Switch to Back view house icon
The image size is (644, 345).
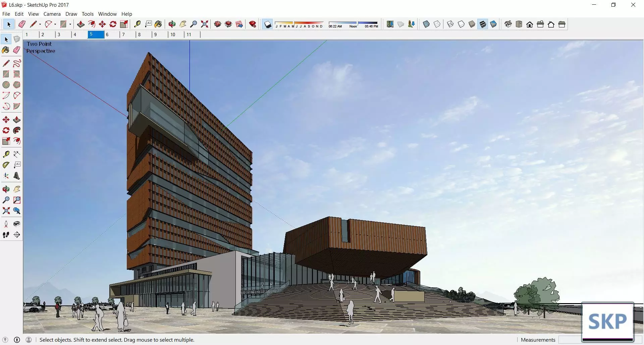point(551,24)
